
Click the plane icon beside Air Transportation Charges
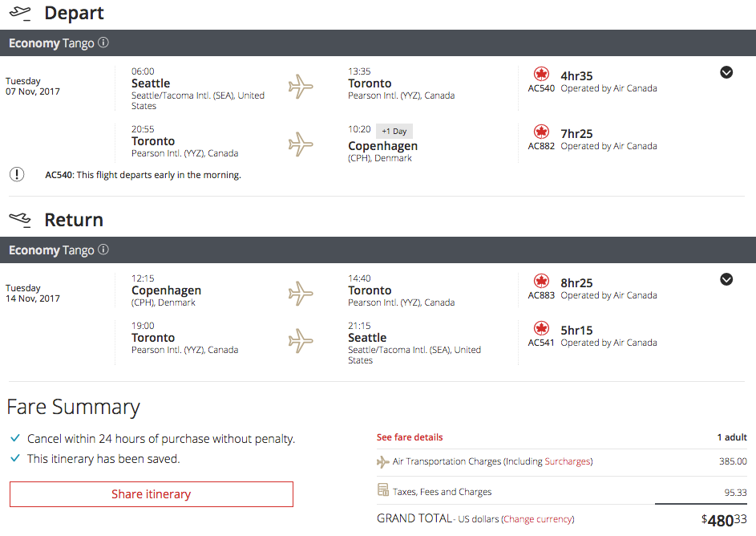[383, 461]
